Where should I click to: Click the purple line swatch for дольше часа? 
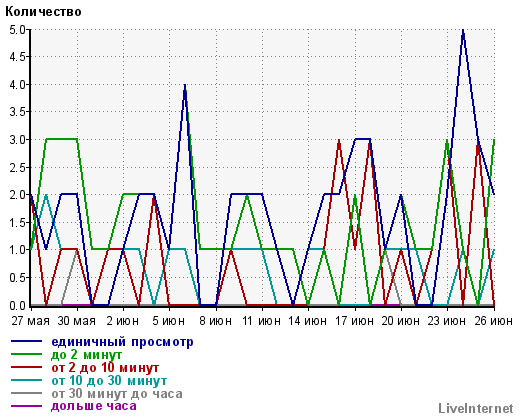[26, 406]
